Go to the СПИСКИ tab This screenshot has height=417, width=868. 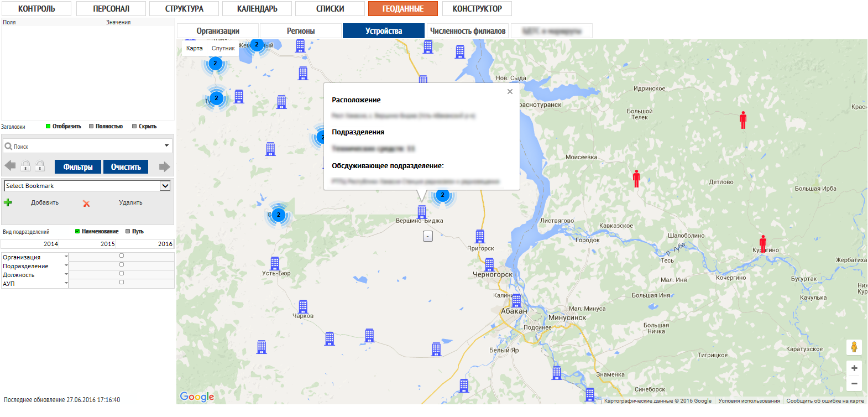click(x=330, y=9)
